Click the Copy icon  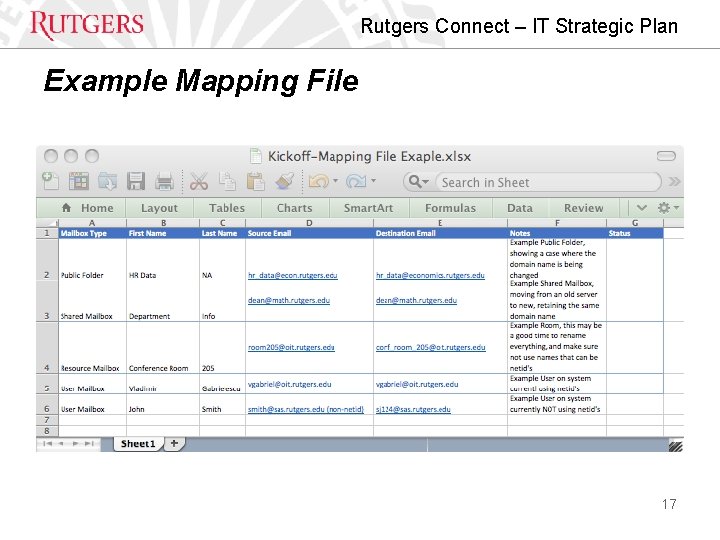pyautogui.click(x=227, y=181)
